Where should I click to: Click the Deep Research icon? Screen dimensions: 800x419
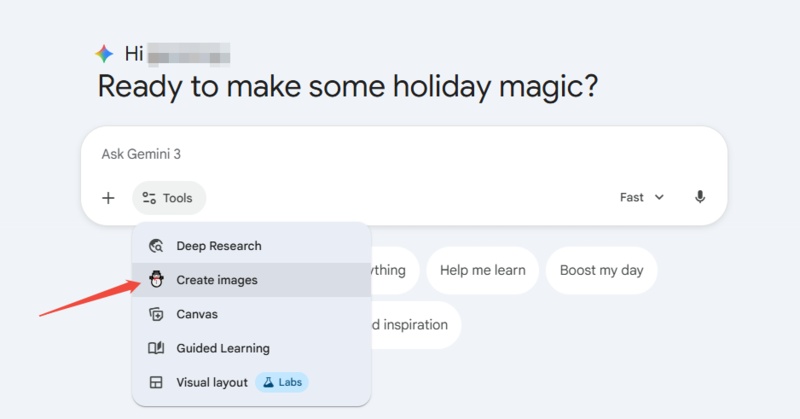[155, 246]
